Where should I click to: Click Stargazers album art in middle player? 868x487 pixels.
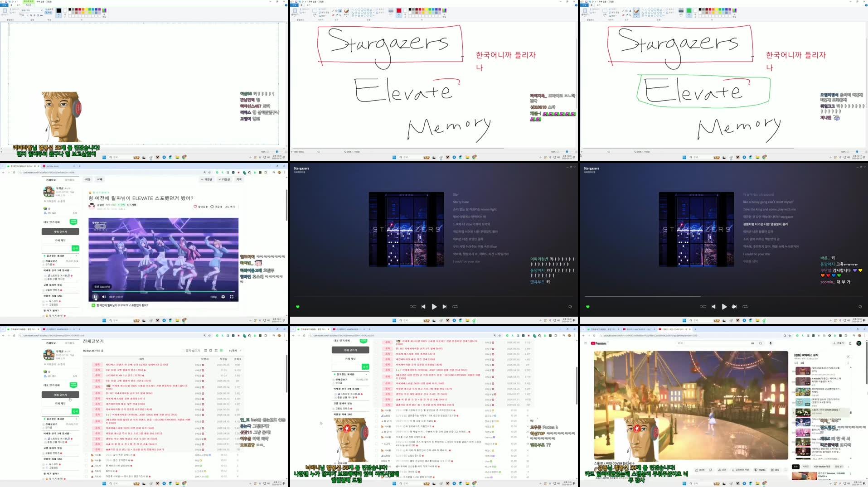point(406,229)
